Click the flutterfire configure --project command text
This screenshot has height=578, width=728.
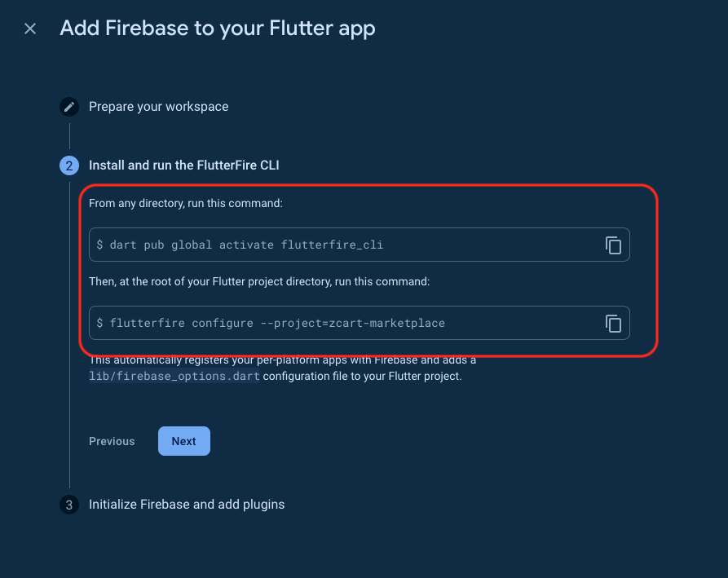click(277, 324)
